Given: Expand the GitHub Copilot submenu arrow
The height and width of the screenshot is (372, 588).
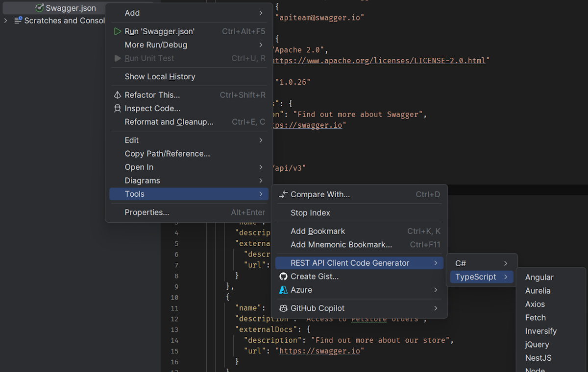Looking at the screenshot, I should tap(436, 308).
